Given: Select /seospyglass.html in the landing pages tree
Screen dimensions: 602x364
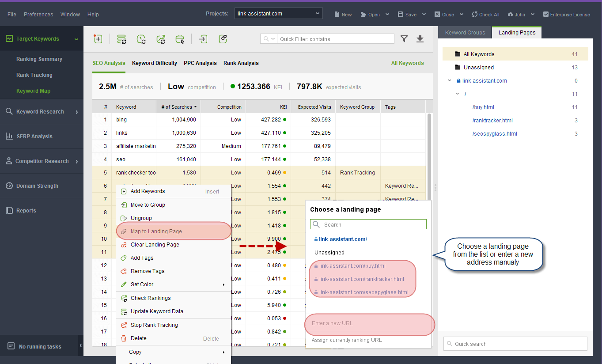Looking at the screenshot, I should pos(495,134).
